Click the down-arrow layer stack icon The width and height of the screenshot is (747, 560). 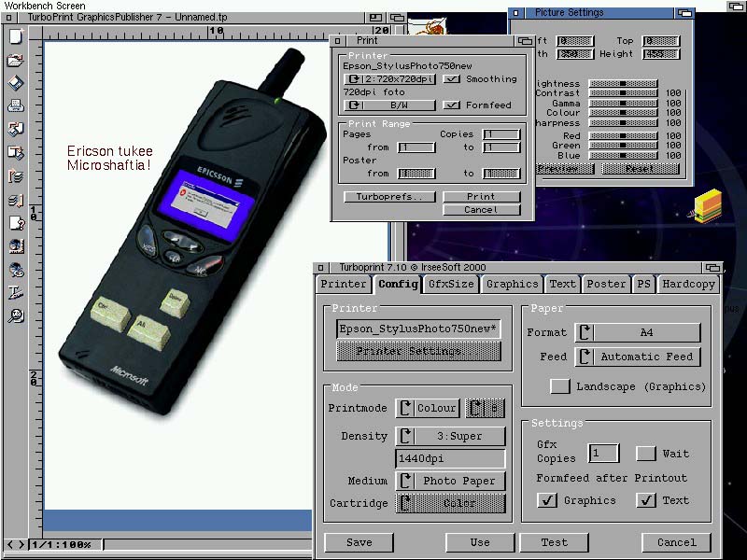(x=16, y=200)
